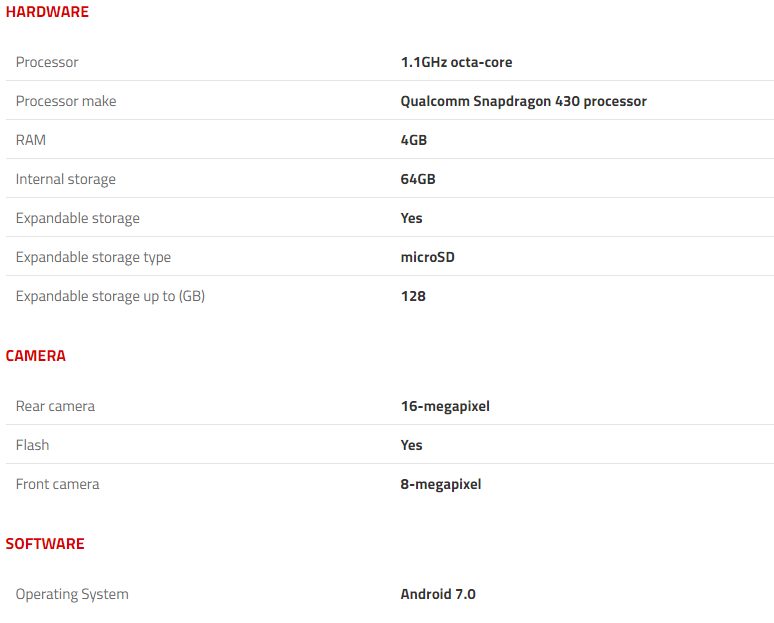Select the Processor make label

tap(66, 101)
